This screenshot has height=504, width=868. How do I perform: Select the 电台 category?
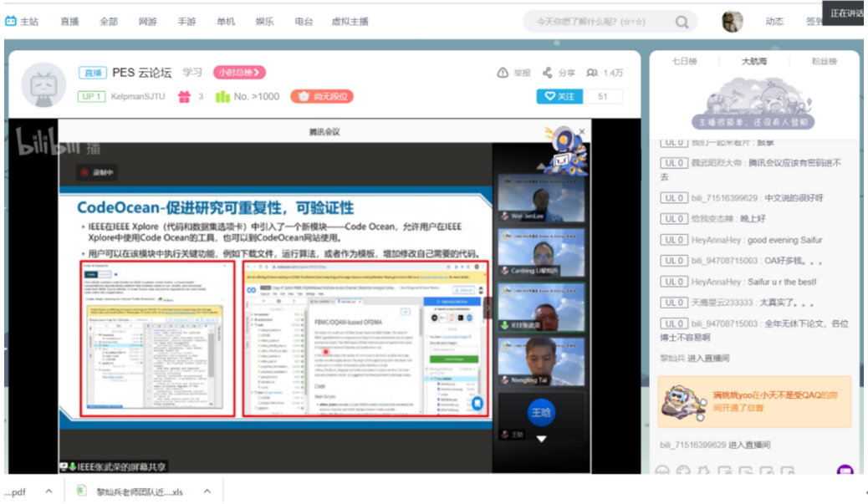pos(304,22)
